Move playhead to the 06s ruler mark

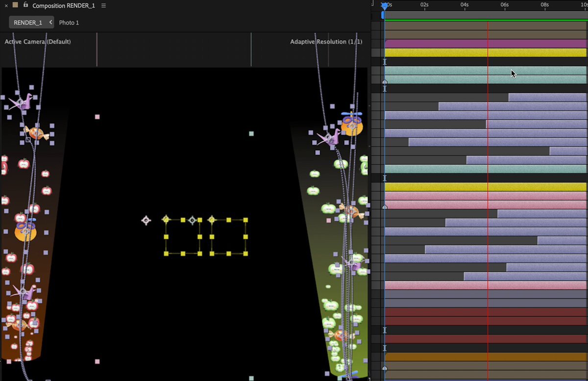[505, 4]
